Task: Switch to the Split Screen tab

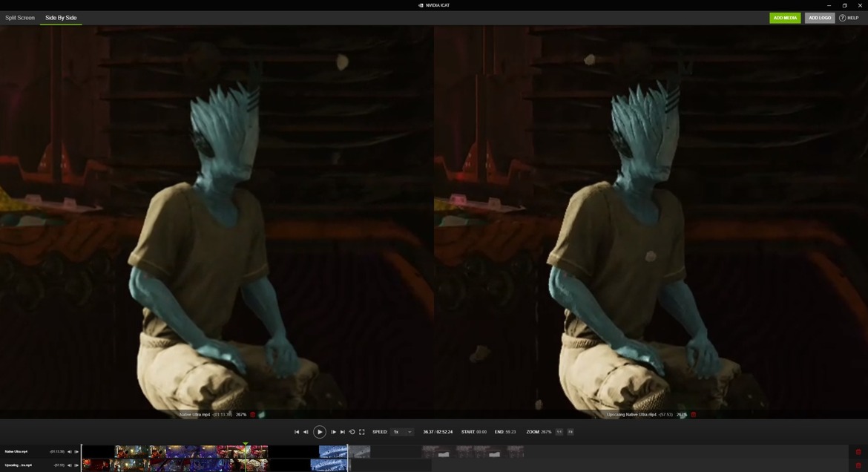Action: click(20, 18)
